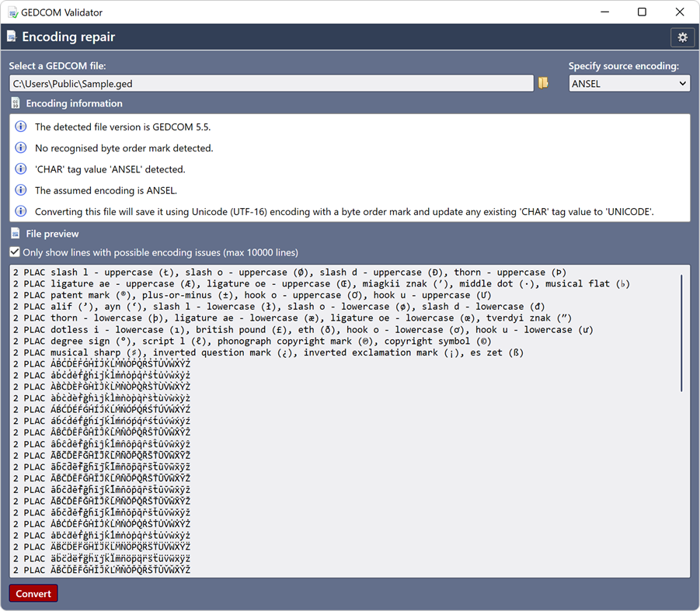Uncheck the only show lines with issues option
This screenshot has width=700, height=611.
coord(13,251)
